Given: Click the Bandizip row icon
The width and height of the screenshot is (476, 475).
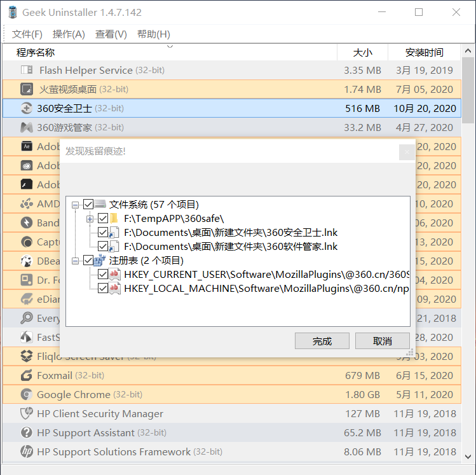Looking at the screenshot, I should coord(27,223).
